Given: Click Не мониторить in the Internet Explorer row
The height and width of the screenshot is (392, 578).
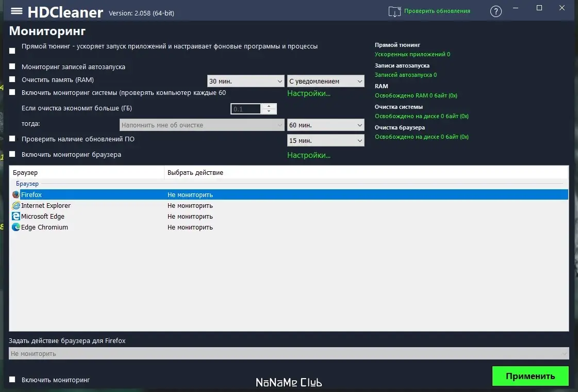Looking at the screenshot, I should tap(190, 205).
